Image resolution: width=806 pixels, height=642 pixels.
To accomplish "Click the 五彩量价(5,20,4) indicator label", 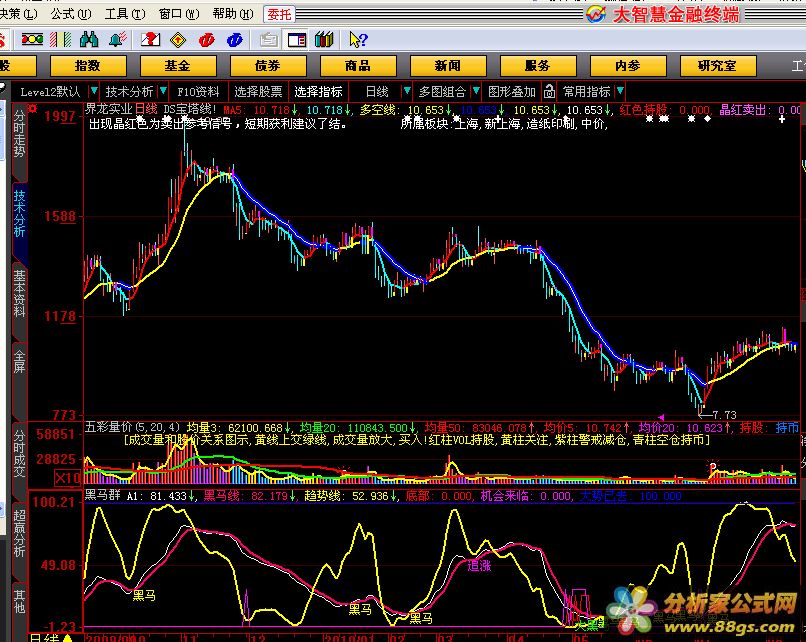I will tap(132, 427).
